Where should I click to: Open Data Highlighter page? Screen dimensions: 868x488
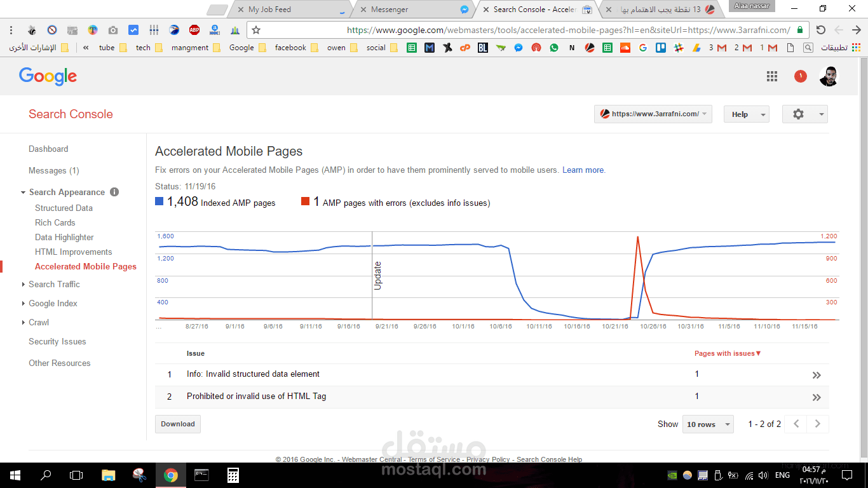64,237
